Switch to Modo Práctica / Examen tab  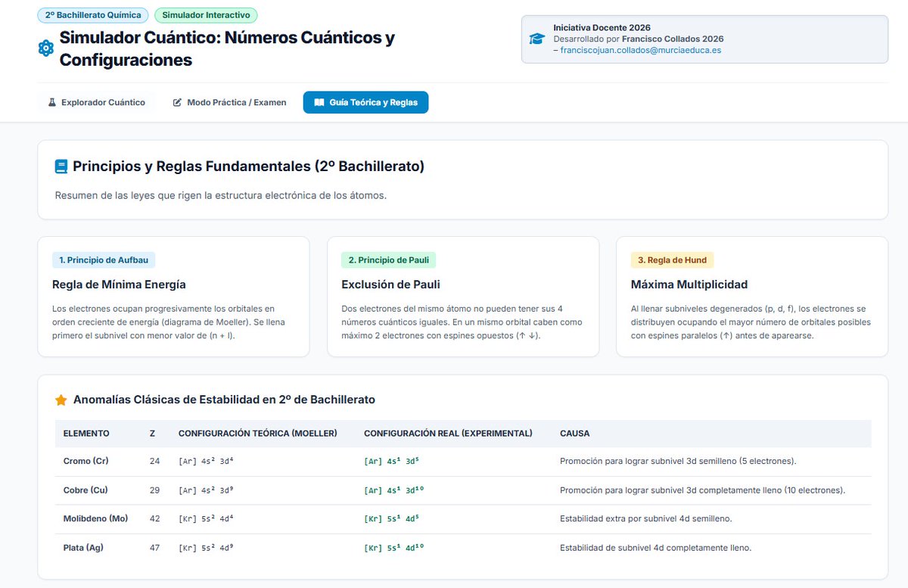click(x=229, y=102)
